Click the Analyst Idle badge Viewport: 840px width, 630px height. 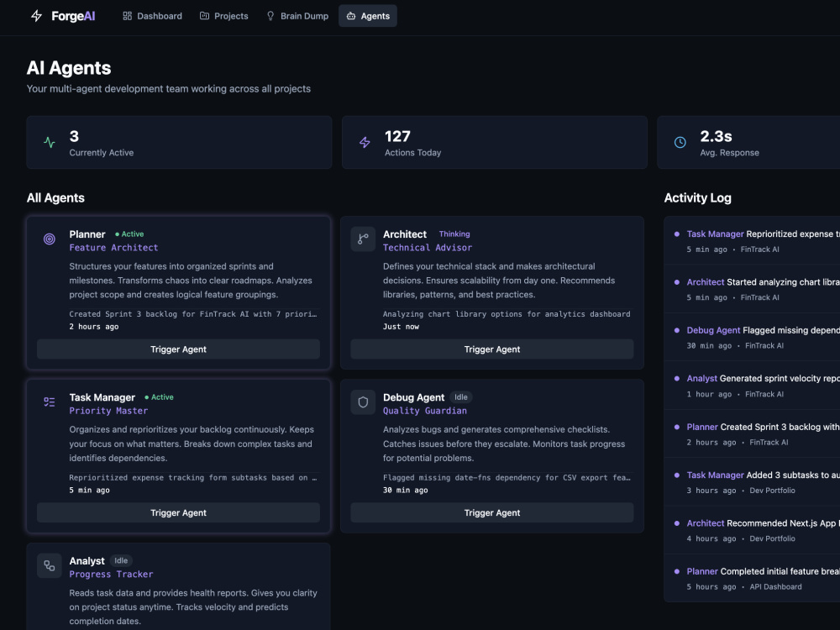(121, 561)
